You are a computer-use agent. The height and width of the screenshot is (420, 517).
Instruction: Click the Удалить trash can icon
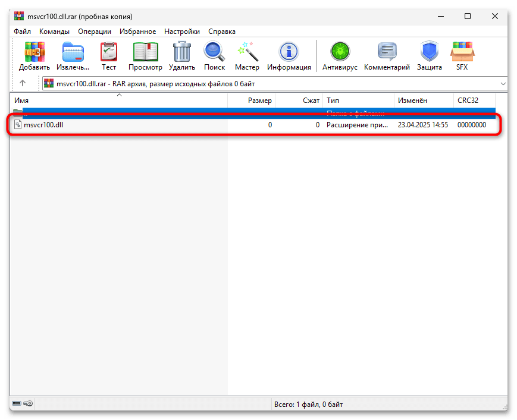[x=182, y=52]
